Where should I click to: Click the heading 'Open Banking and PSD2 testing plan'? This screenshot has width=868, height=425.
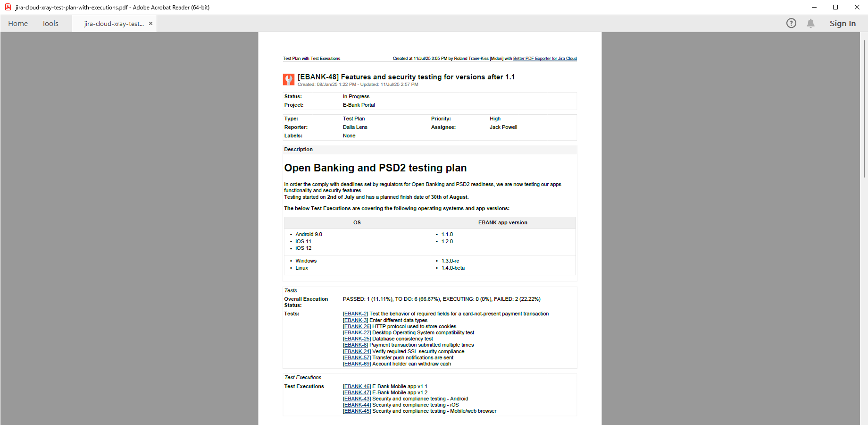(375, 168)
